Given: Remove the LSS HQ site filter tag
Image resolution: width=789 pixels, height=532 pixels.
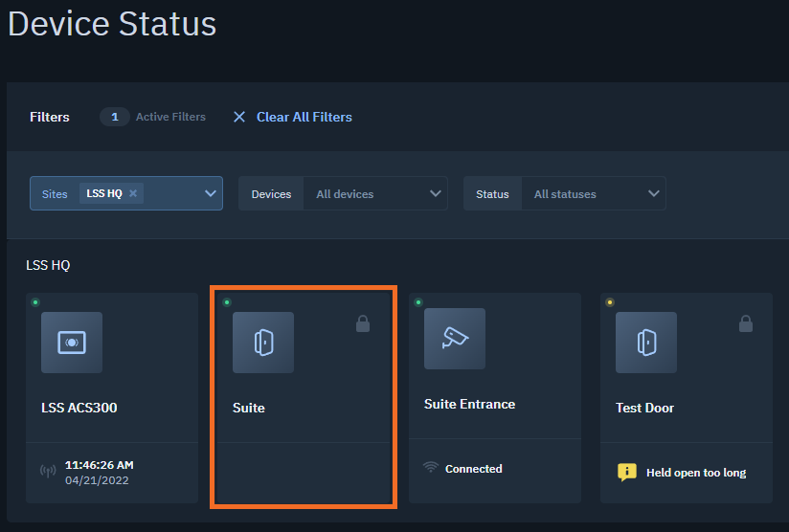Looking at the screenshot, I should pyautogui.click(x=133, y=193).
